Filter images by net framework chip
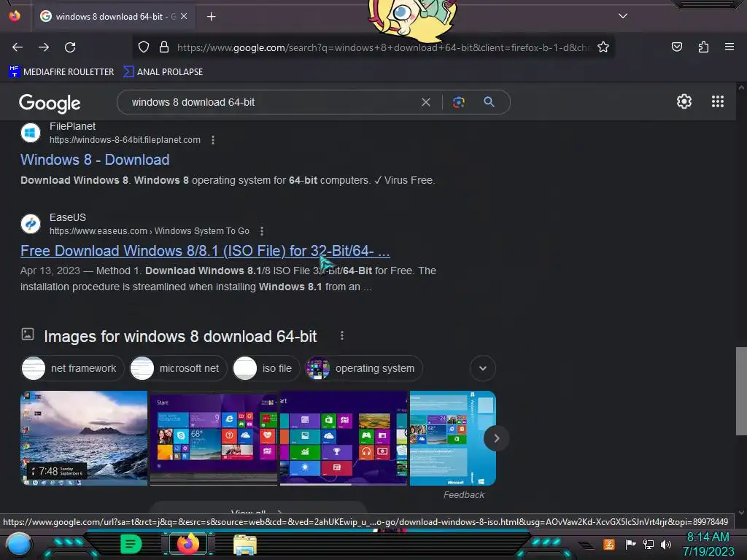 [x=72, y=368]
